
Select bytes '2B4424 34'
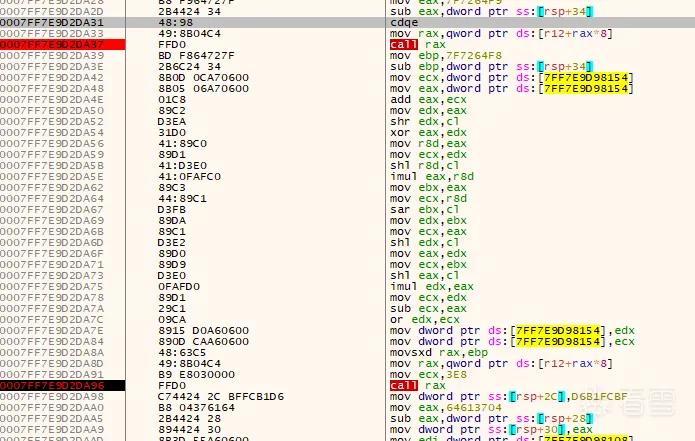(189, 12)
